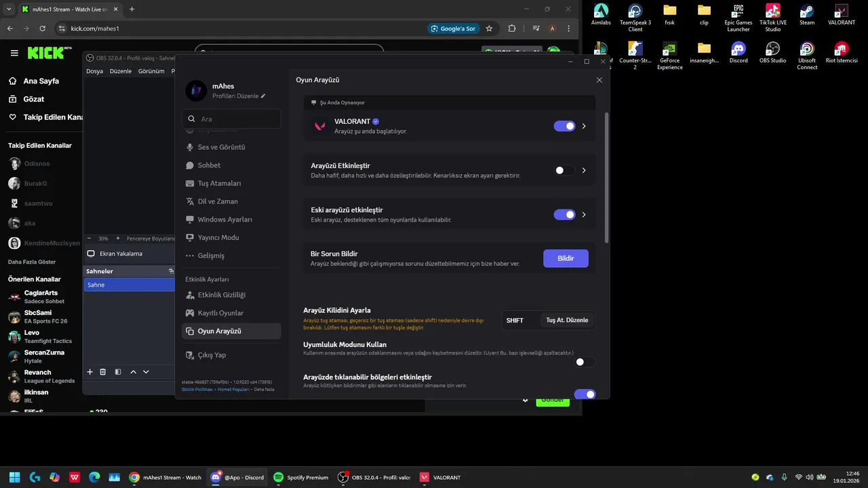Select the OBS Studio desktop shortcut
Screen dimensions: 868x488
click(x=773, y=54)
